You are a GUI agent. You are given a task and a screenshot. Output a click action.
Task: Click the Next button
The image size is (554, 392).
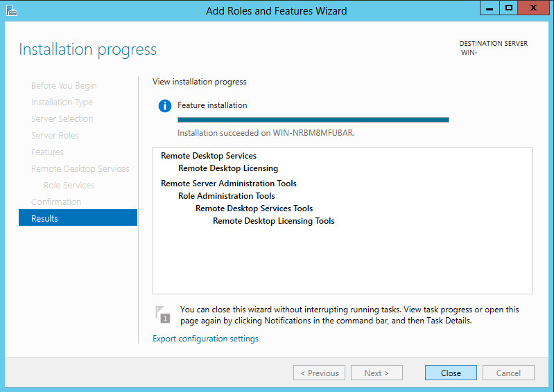[376, 373]
